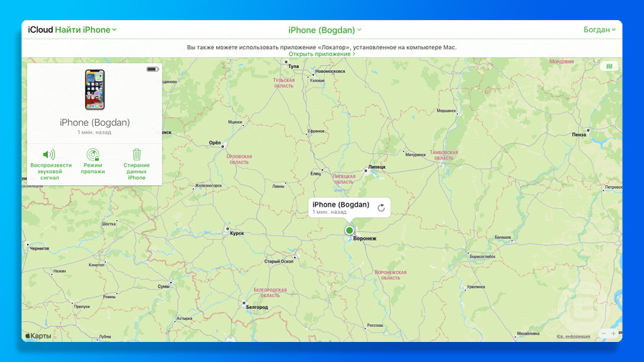Click Белгород city label on map
644x362 pixels.
pyautogui.click(x=257, y=307)
